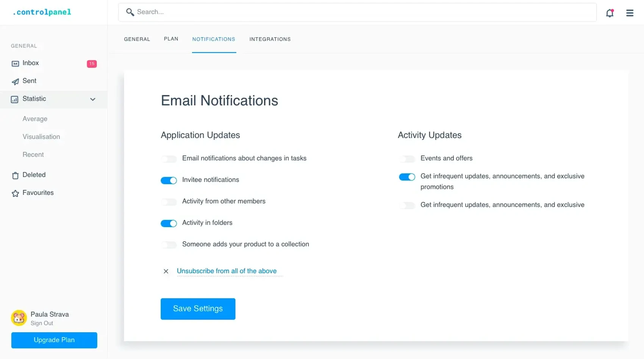Click the Save Settings button
Screen dimensions: 644x359
click(198, 309)
